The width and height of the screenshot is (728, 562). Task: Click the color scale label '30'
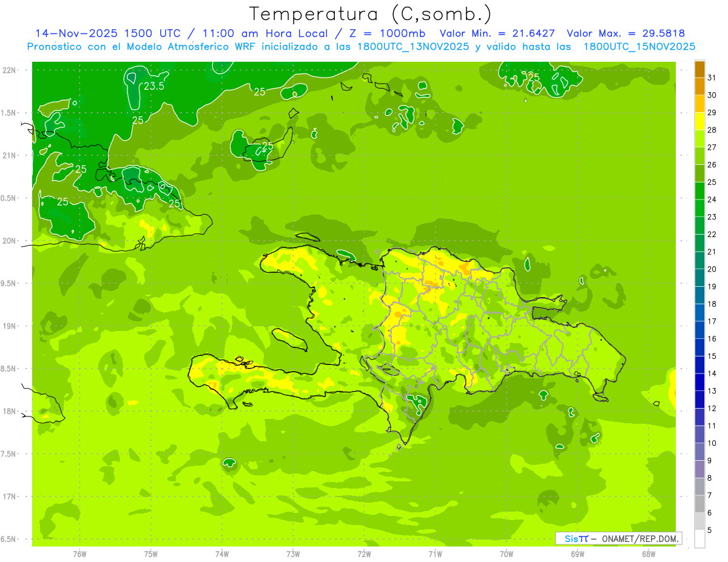tap(712, 95)
